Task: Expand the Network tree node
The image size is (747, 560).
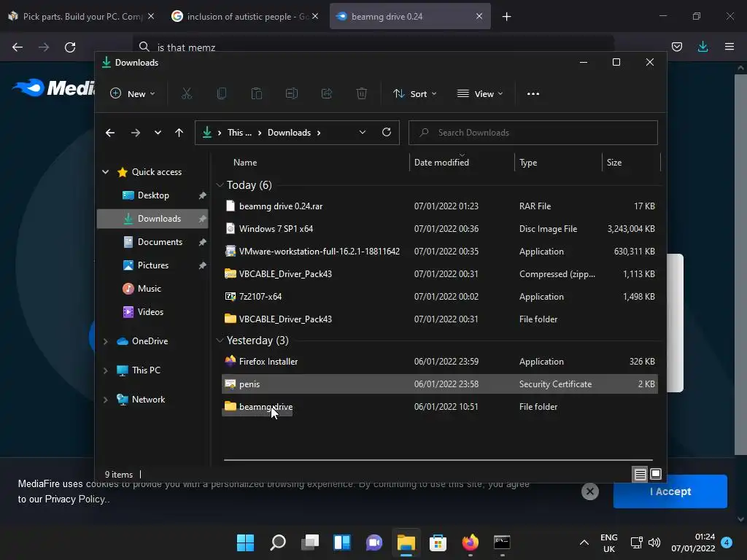Action: [105, 400]
